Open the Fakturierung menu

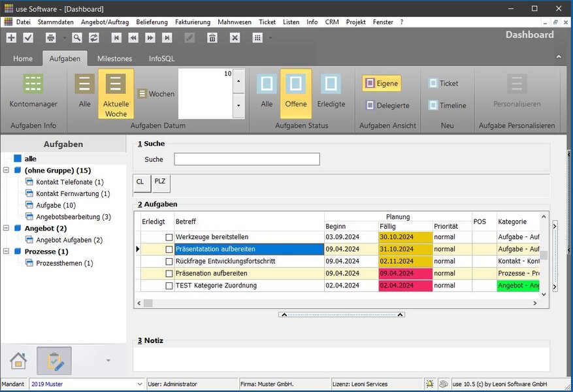[193, 22]
